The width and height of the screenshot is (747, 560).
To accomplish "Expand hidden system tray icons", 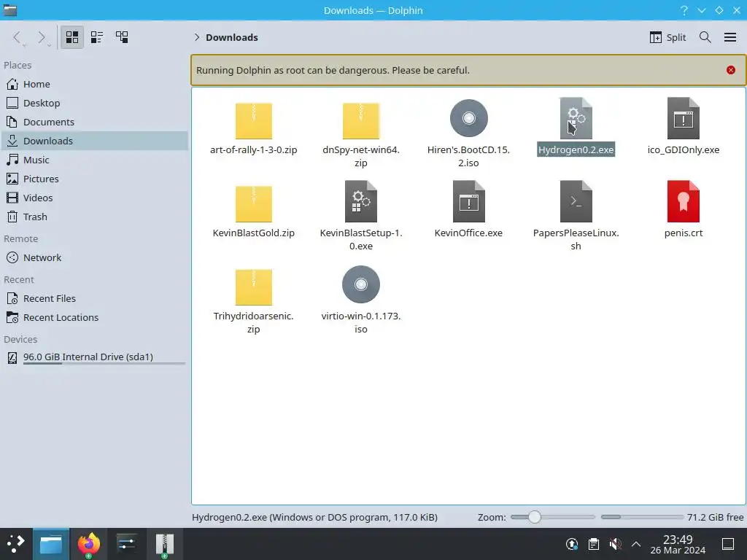I will (x=636, y=544).
